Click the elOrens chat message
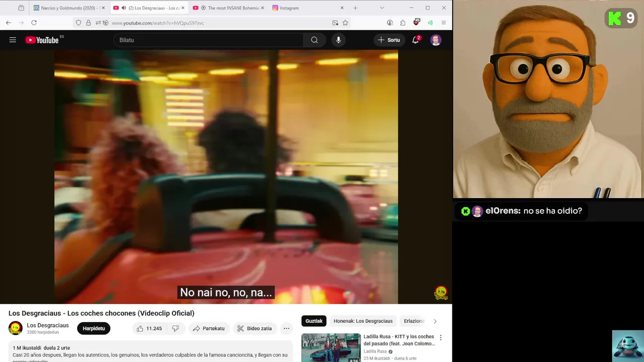Screen dimensions: 644x362 tap(522, 211)
